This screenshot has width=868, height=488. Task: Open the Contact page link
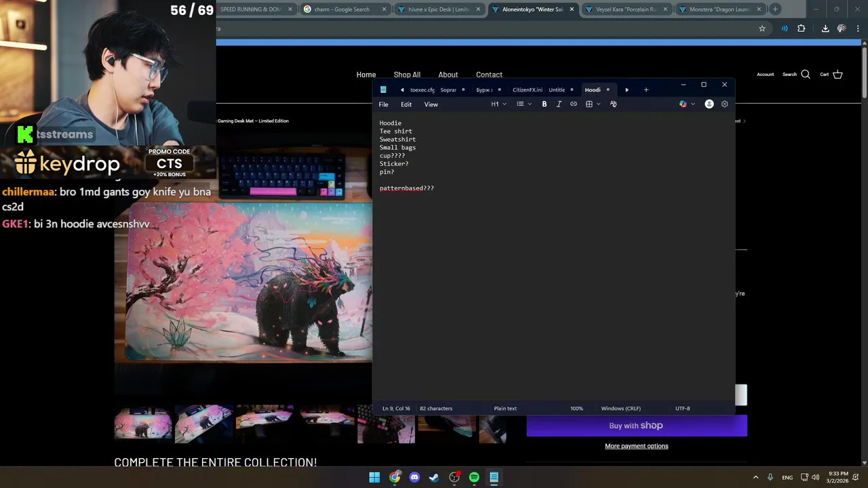tap(489, 75)
